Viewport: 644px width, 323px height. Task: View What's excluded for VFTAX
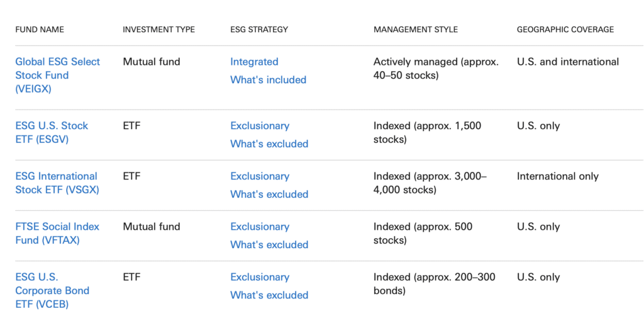tap(269, 245)
